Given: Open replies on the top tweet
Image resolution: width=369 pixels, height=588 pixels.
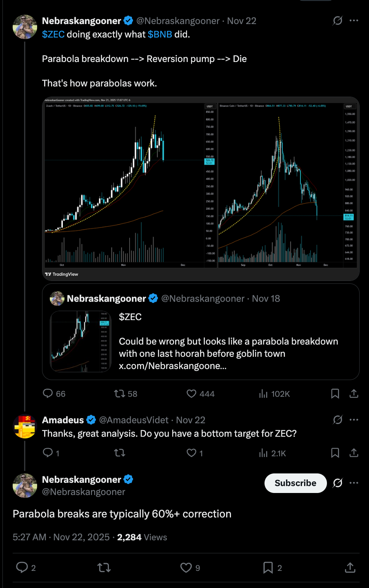Looking at the screenshot, I should click(48, 393).
